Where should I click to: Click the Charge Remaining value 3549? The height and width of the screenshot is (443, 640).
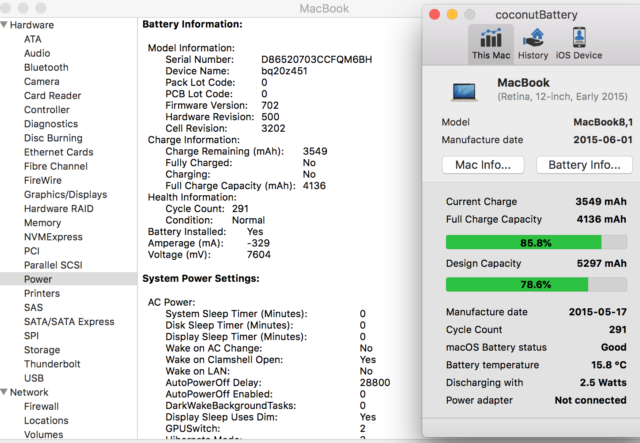[315, 151]
